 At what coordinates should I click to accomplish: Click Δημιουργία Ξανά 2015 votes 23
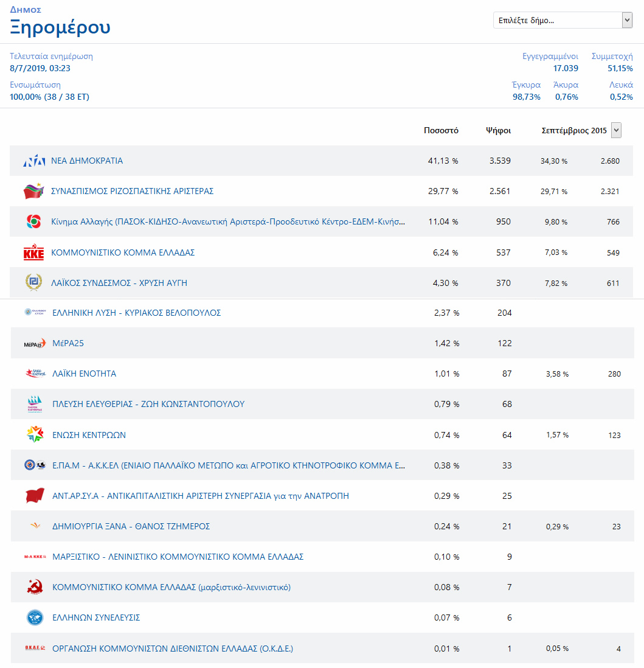(x=616, y=527)
